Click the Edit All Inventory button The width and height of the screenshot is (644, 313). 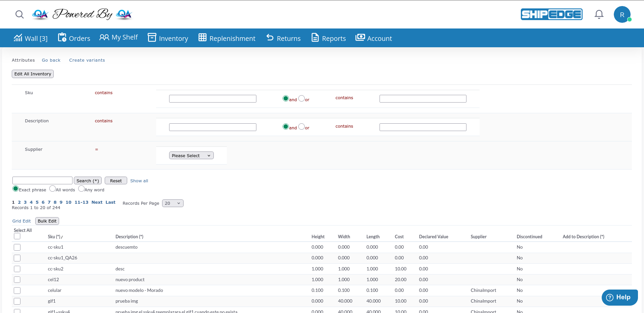[x=32, y=74]
